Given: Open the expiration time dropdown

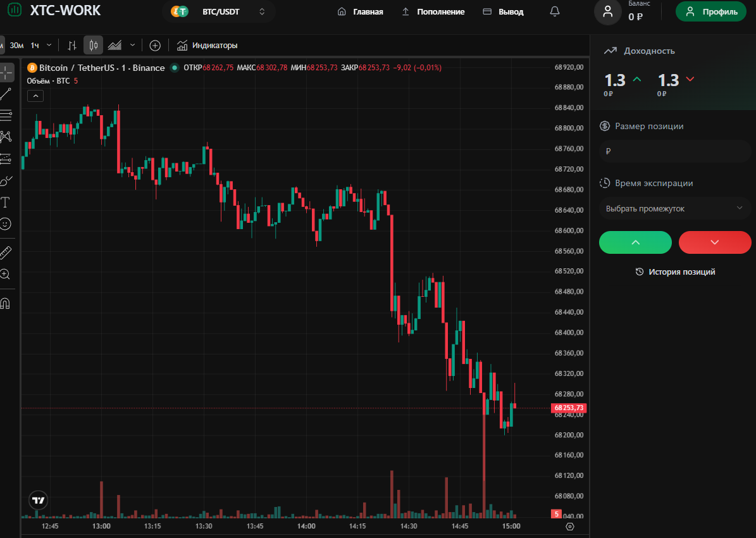Looking at the screenshot, I should point(674,208).
